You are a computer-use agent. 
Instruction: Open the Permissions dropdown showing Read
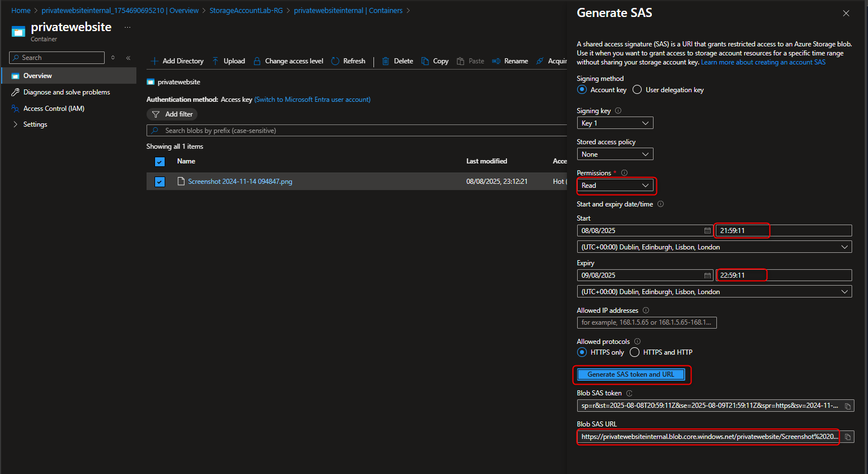[x=616, y=186]
